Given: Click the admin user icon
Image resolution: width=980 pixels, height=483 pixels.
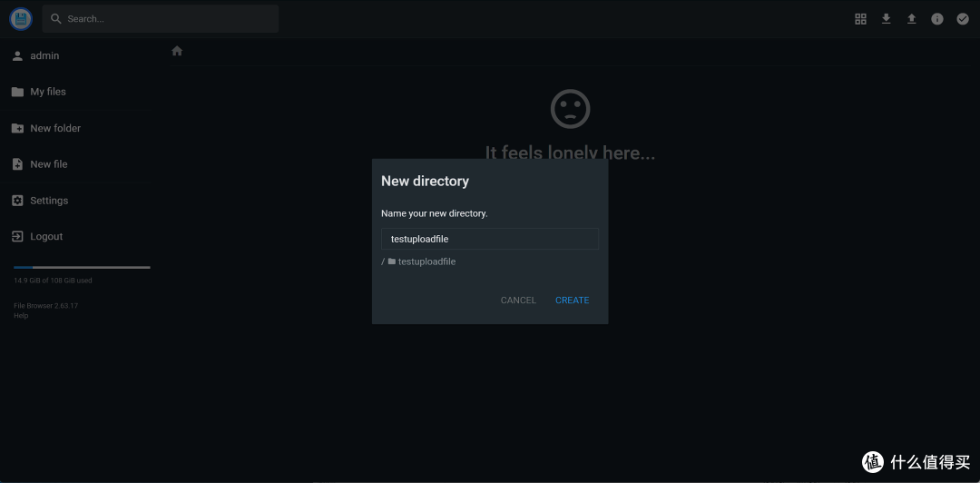Looking at the screenshot, I should tap(17, 55).
